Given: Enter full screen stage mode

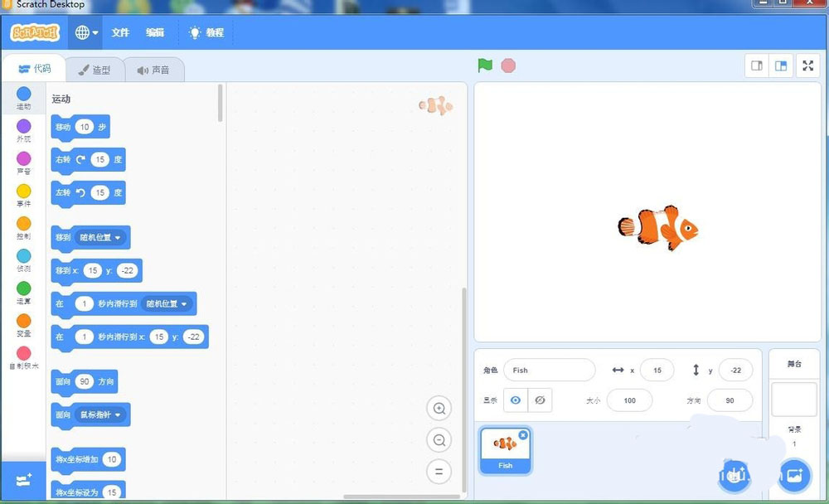Looking at the screenshot, I should coord(807,65).
